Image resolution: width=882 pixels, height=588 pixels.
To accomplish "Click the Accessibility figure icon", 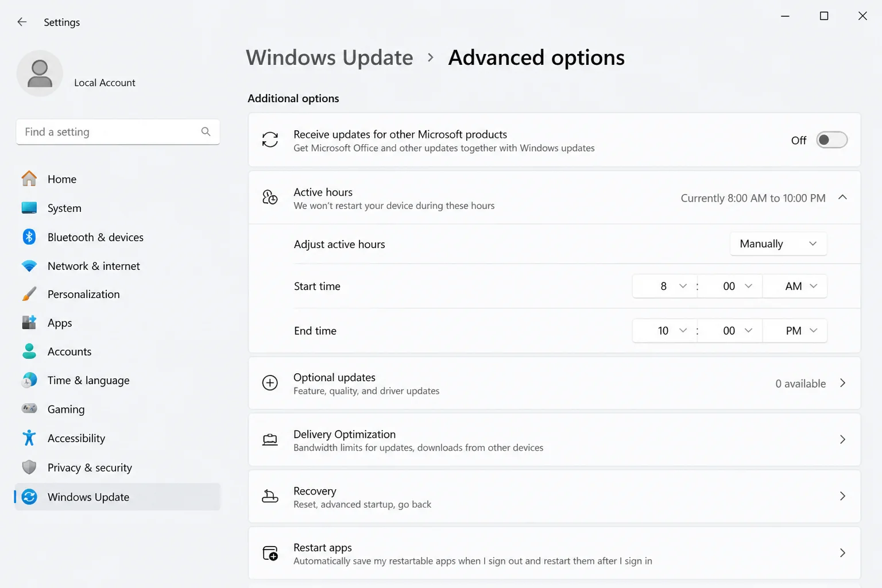I will [x=29, y=438].
